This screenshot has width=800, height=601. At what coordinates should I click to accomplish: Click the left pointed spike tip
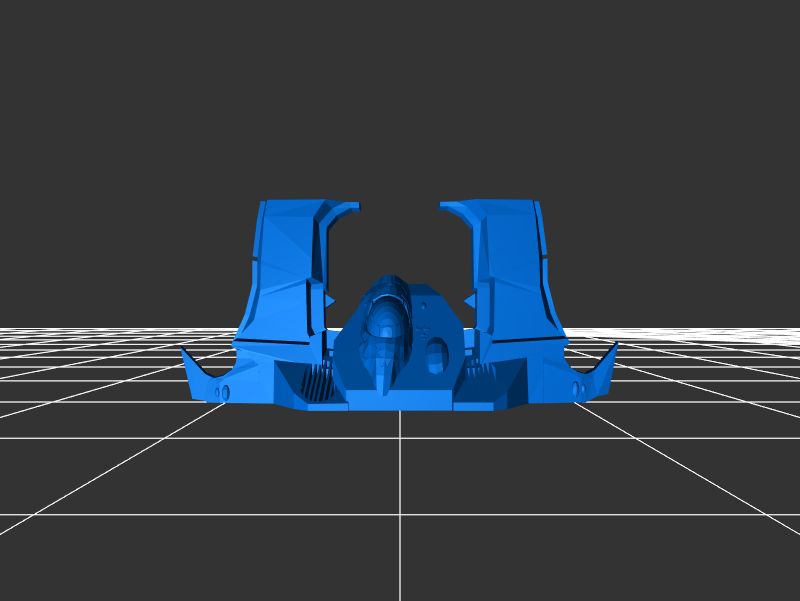[x=184, y=351]
